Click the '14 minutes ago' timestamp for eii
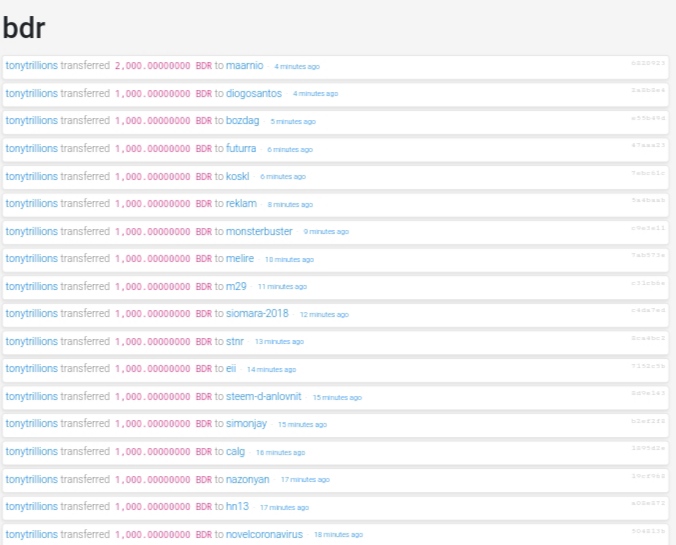Image resolution: width=676 pixels, height=545 pixels. coord(272,370)
